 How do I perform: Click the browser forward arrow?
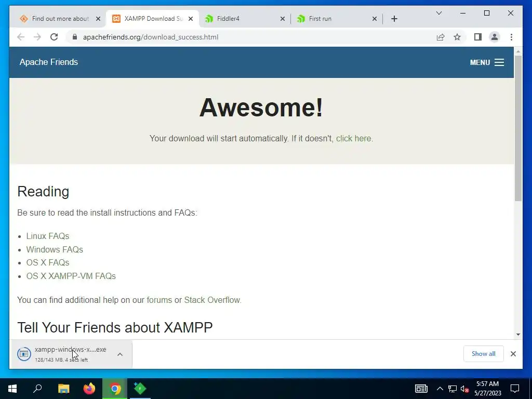[37, 37]
